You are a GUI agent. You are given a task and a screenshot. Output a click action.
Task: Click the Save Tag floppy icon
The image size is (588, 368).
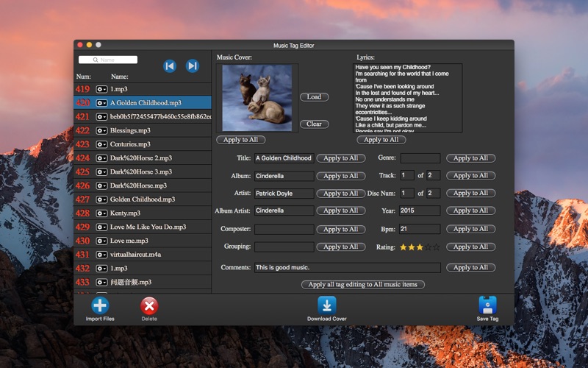[x=487, y=305]
